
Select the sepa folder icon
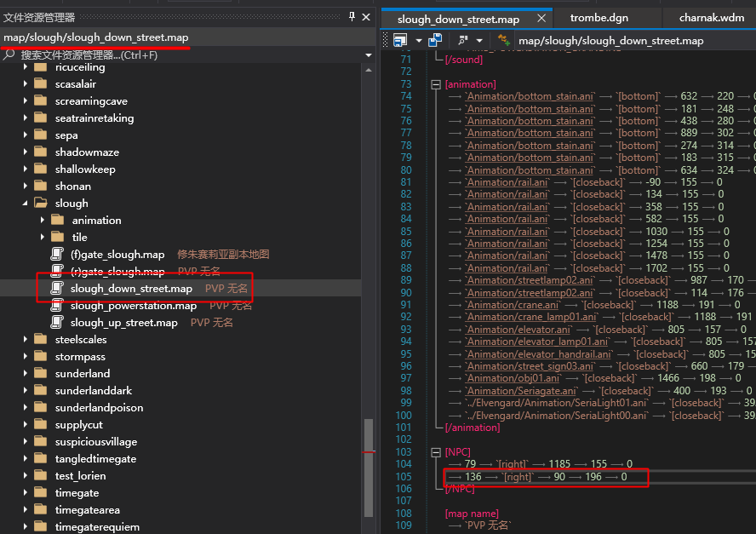tap(41, 135)
